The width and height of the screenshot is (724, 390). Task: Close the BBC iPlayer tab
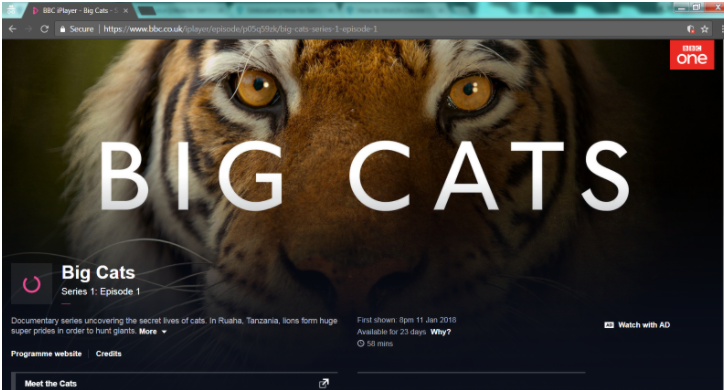(126, 11)
